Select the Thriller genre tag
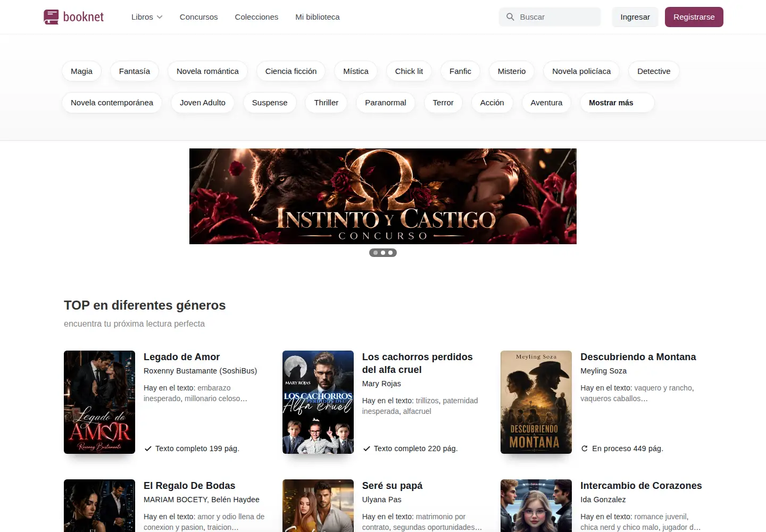The width and height of the screenshot is (766, 532). 326,103
